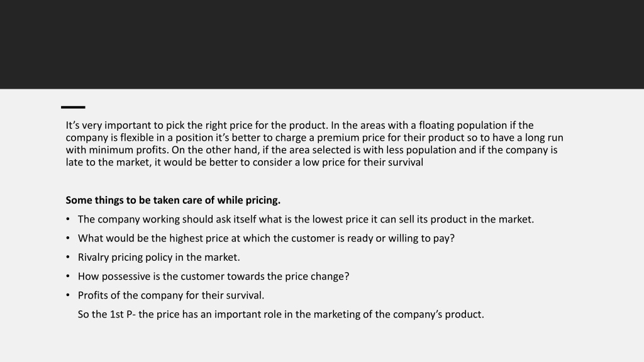This screenshot has height=362, width=644.
Task: Select the "Profits of the company" bullet
Action: point(171,295)
